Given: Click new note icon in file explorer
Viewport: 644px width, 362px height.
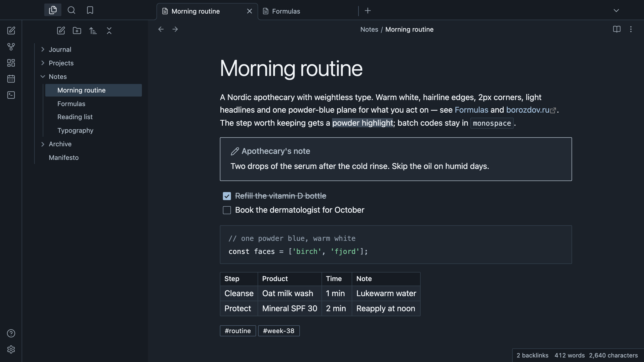Looking at the screenshot, I should [x=61, y=31].
